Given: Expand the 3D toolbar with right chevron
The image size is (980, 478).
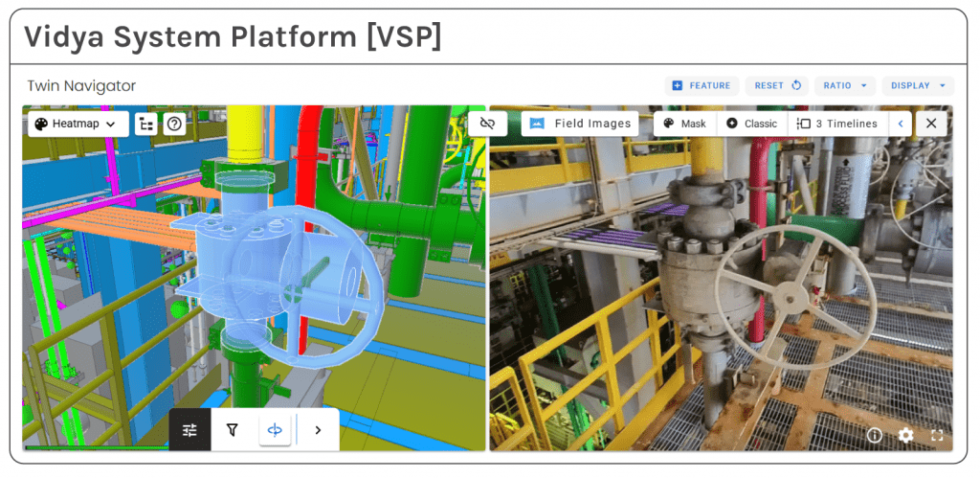Looking at the screenshot, I should (318, 430).
